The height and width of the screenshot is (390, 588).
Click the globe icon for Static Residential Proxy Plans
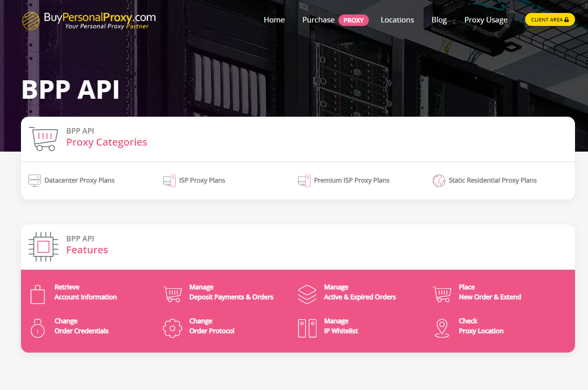(439, 181)
